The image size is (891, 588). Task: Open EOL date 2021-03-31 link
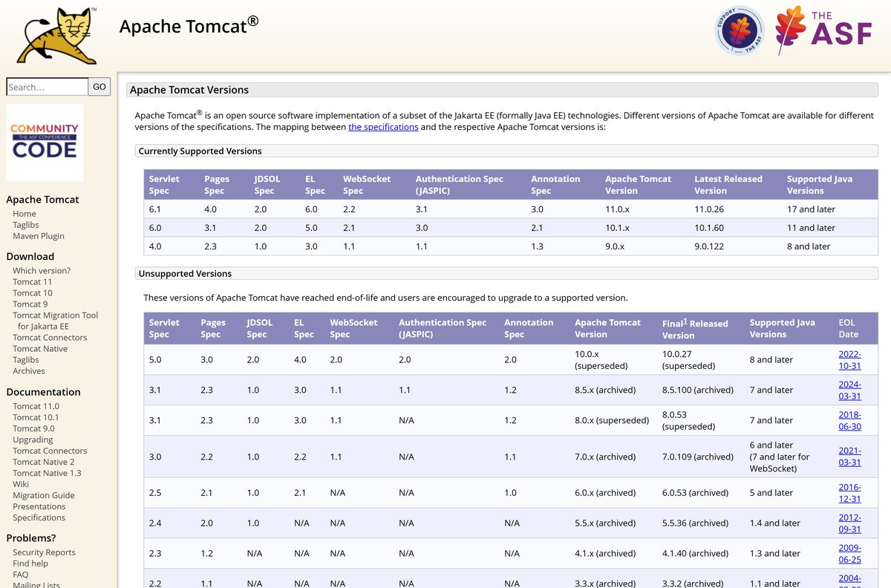click(850, 456)
